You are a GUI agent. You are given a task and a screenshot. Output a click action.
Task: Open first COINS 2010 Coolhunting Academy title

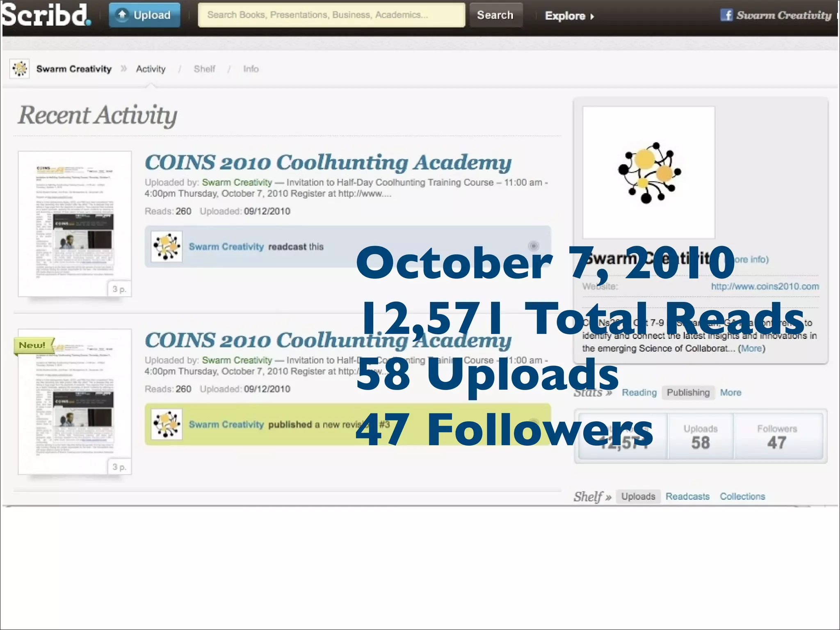(328, 162)
